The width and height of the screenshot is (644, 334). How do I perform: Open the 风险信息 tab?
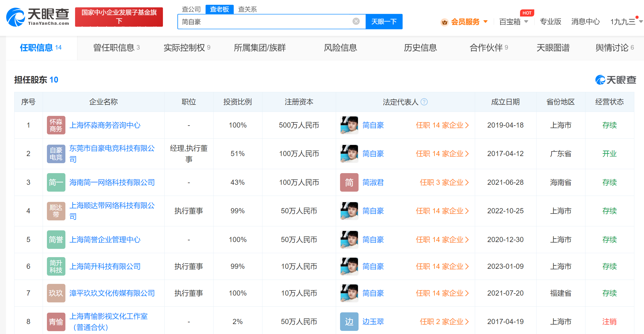pos(340,48)
